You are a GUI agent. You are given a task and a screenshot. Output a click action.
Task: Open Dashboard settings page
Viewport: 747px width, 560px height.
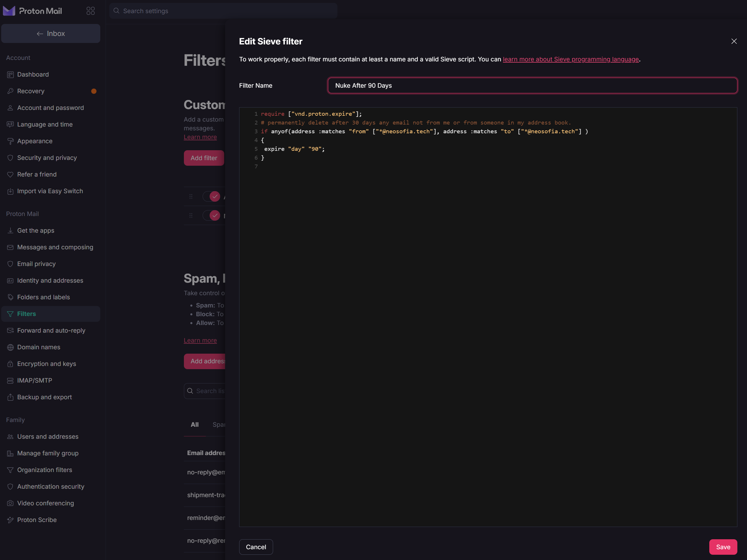[x=51, y=75]
